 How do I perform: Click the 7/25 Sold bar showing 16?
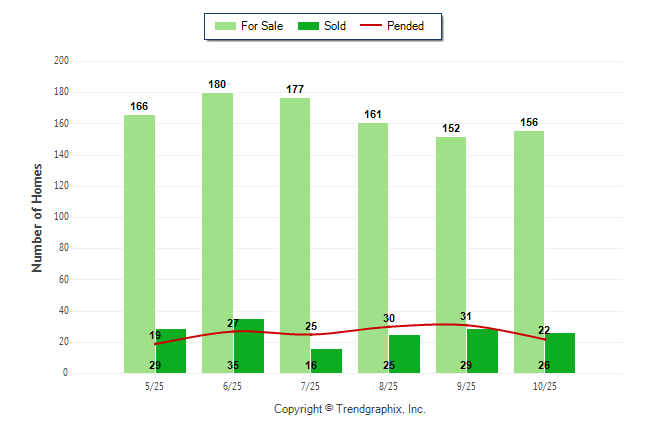tap(327, 360)
